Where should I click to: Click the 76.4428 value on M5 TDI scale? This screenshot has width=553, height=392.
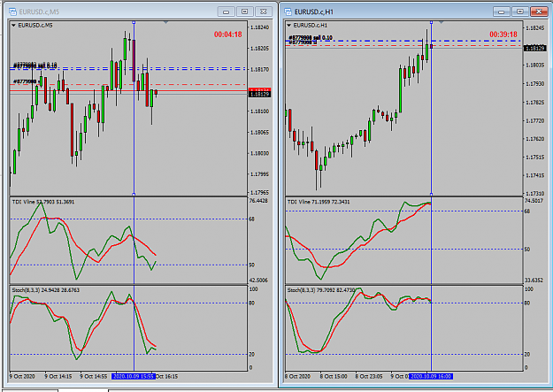[x=258, y=201]
